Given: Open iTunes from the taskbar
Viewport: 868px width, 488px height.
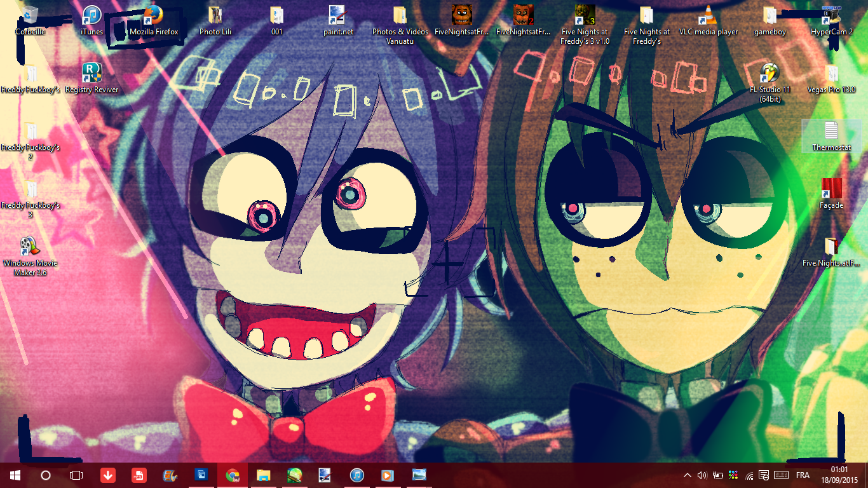Looking at the screenshot, I should [356, 475].
